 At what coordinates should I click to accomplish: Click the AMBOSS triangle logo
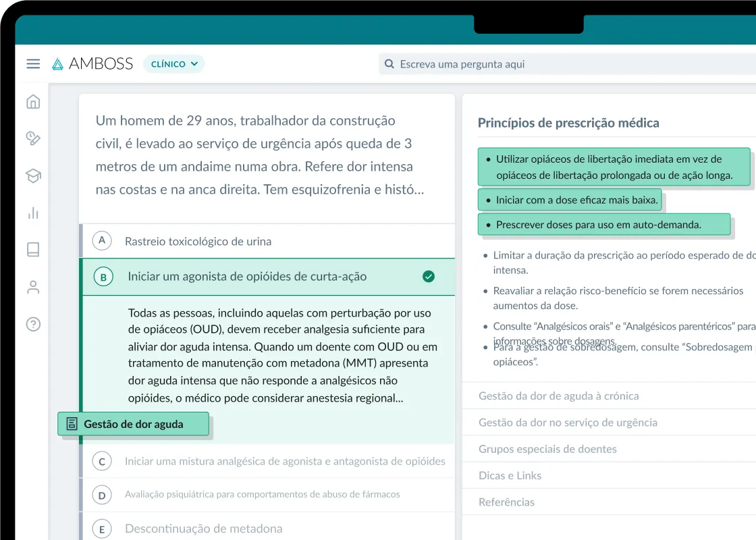point(58,64)
